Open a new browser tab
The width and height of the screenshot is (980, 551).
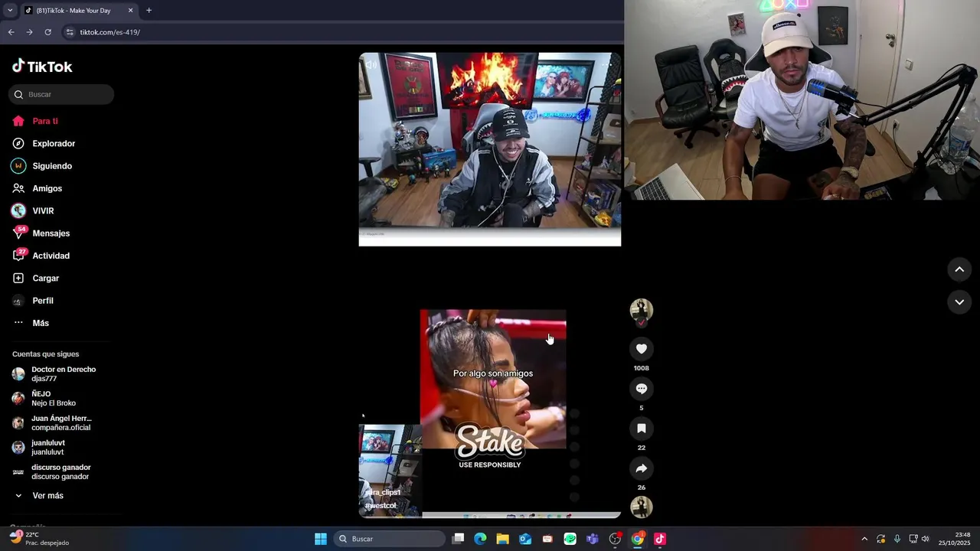pyautogui.click(x=149, y=11)
